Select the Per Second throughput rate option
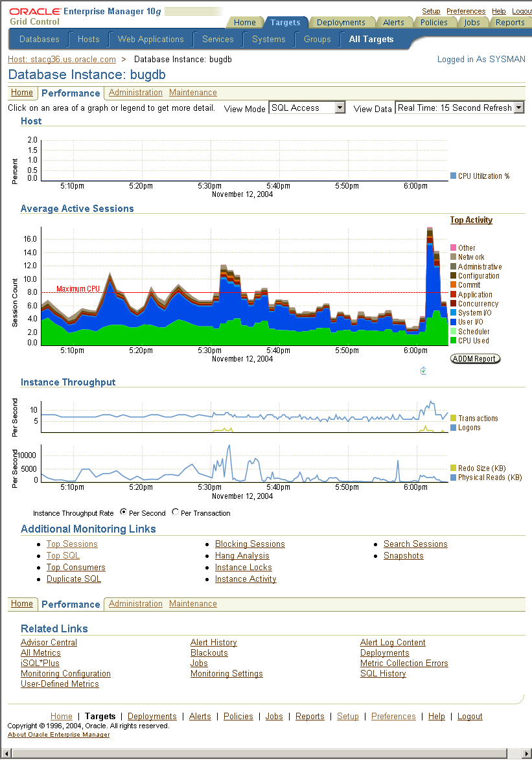532x760 pixels. [x=123, y=512]
